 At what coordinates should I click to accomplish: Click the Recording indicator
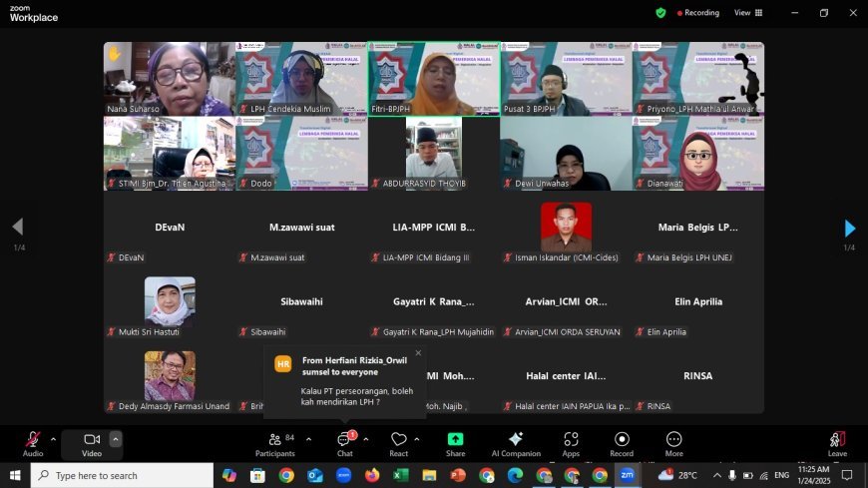(698, 13)
